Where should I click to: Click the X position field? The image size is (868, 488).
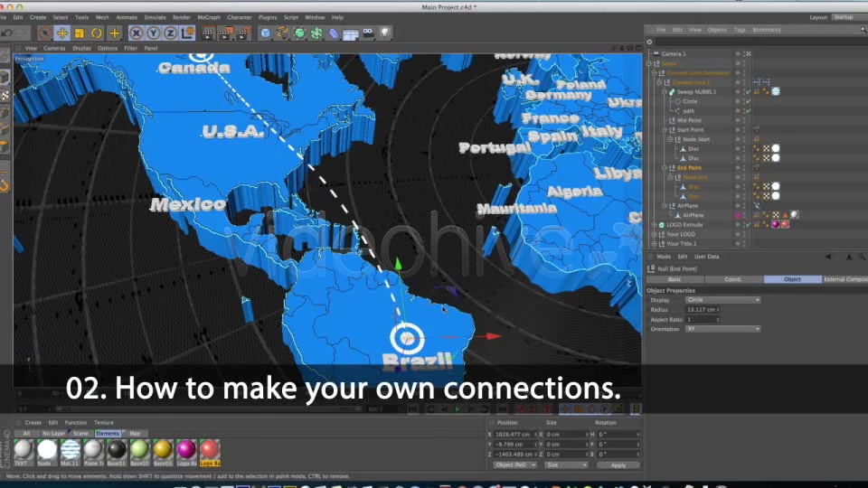[515, 435]
